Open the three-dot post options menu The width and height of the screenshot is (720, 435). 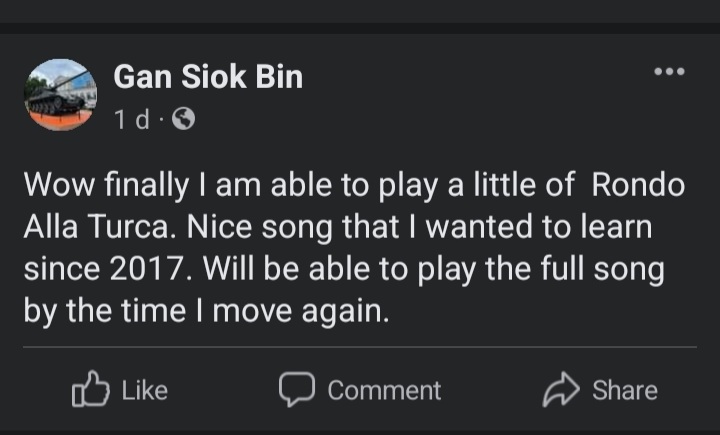pyautogui.click(x=669, y=72)
